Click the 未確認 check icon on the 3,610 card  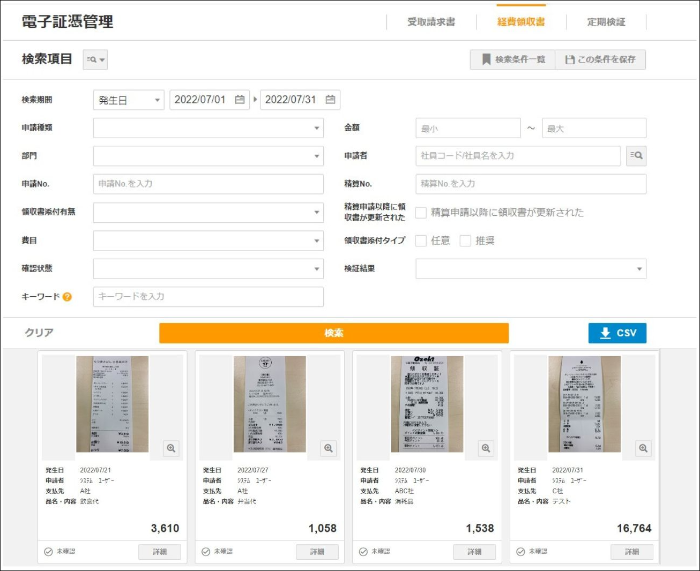point(48,552)
